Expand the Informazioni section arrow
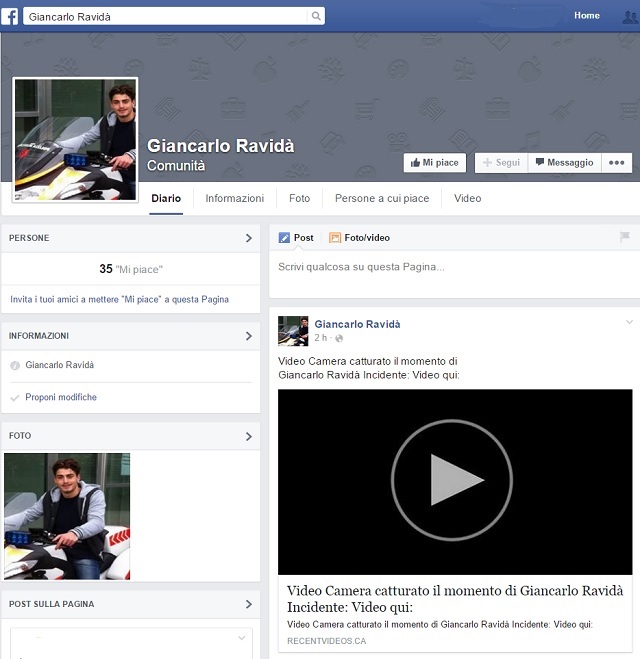This screenshot has height=659, width=640. [x=249, y=336]
